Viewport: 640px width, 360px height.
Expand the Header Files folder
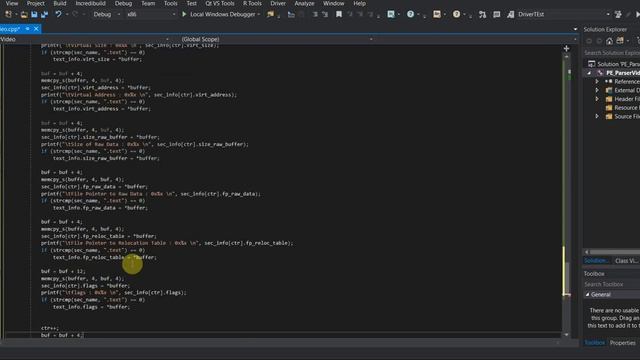point(597,99)
